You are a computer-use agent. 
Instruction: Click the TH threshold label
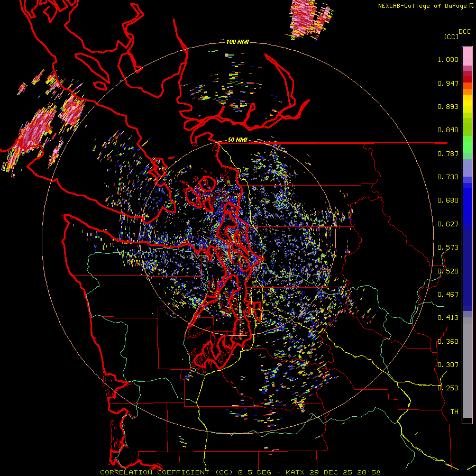pos(454,412)
